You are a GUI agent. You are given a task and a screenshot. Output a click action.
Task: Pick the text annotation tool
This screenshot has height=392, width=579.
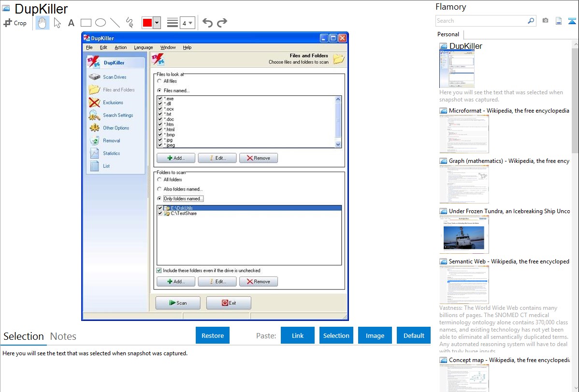pyautogui.click(x=71, y=23)
